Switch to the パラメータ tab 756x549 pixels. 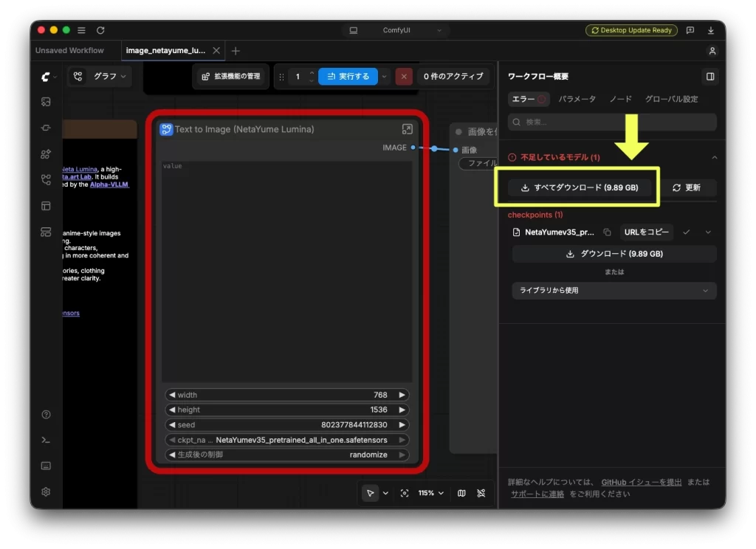[x=577, y=99]
